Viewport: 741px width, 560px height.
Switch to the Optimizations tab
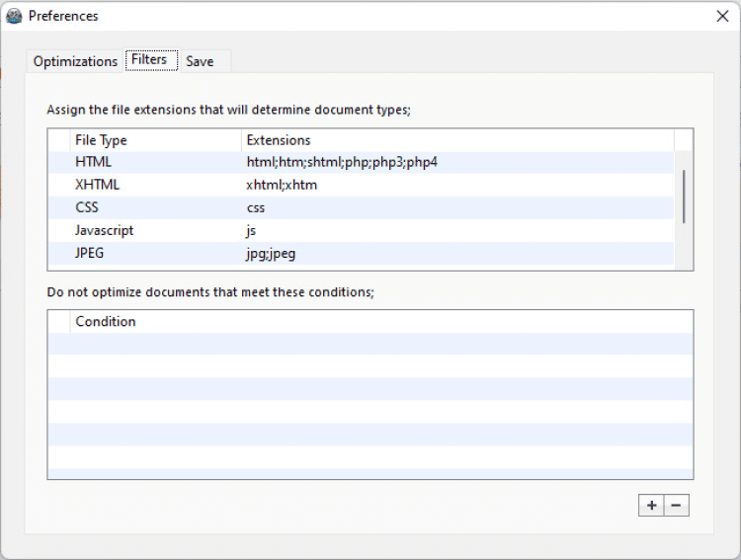click(x=75, y=61)
